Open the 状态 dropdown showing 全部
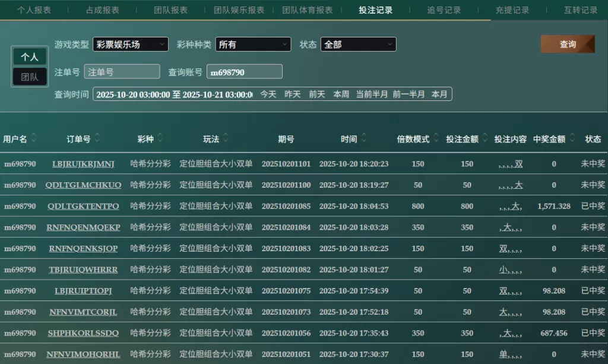 [358, 45]
